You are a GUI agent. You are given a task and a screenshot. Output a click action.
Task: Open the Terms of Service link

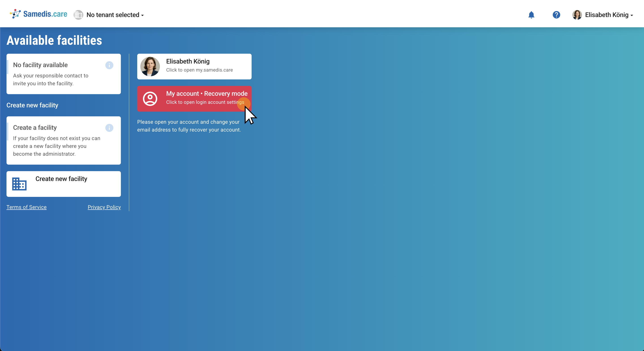coord(26,207)
